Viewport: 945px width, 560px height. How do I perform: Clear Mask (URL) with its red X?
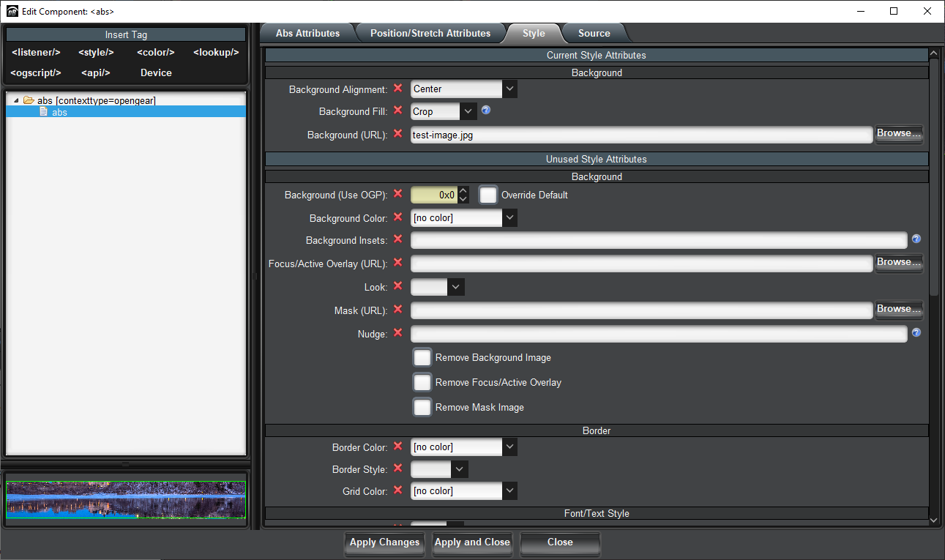click(x=398, y=310)
